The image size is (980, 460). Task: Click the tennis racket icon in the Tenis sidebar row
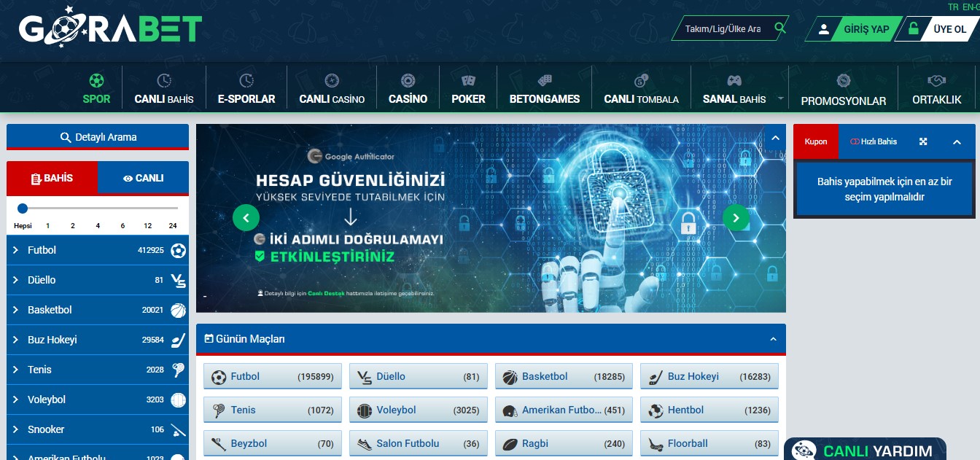coord(178,370)
